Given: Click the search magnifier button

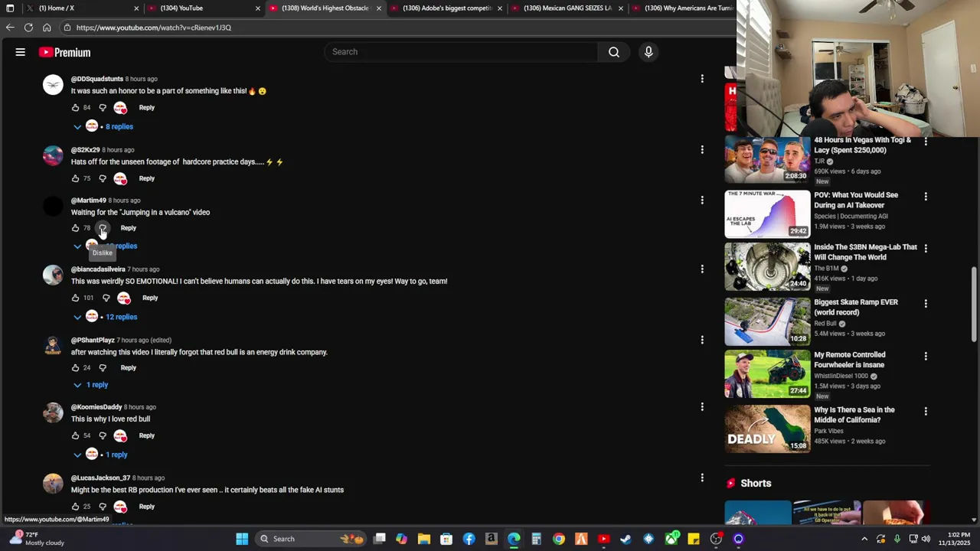Looking at the screenshot, I should 614,52.
